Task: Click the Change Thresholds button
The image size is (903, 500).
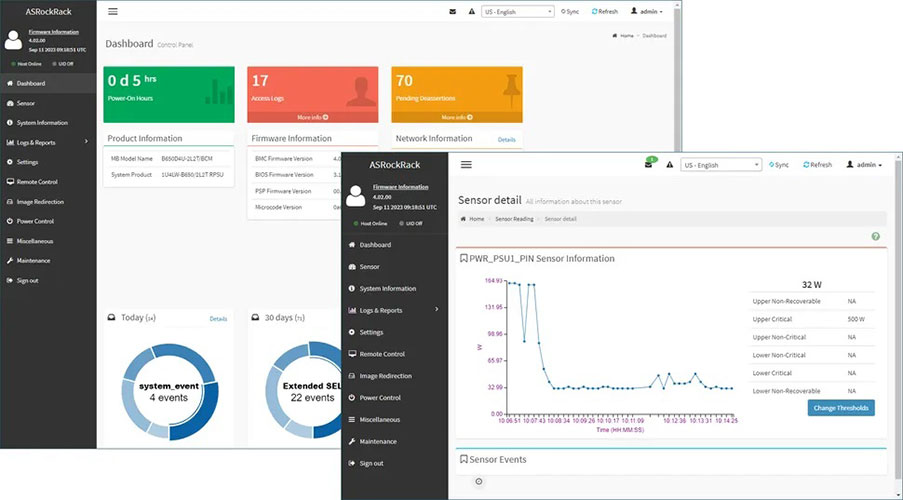Action: (x=840, y=408)
